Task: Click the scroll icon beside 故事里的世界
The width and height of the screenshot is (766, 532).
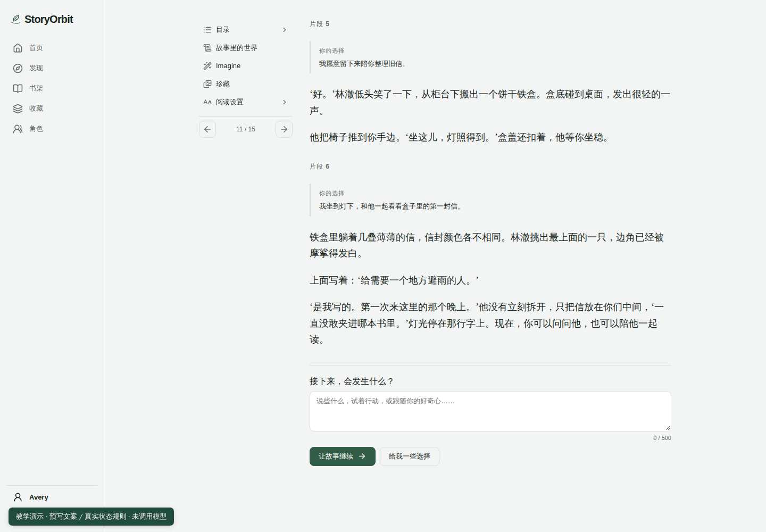Action: coord(207,48)
